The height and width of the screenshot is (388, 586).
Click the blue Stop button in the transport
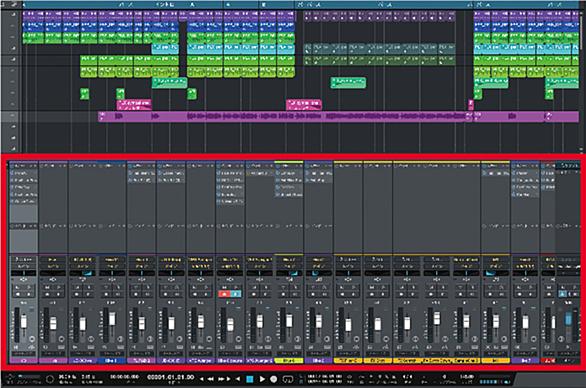tap(250, 379)
